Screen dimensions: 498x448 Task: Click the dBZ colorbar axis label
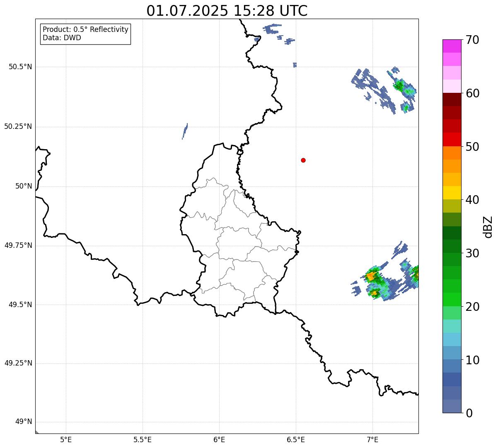point(488,226)
